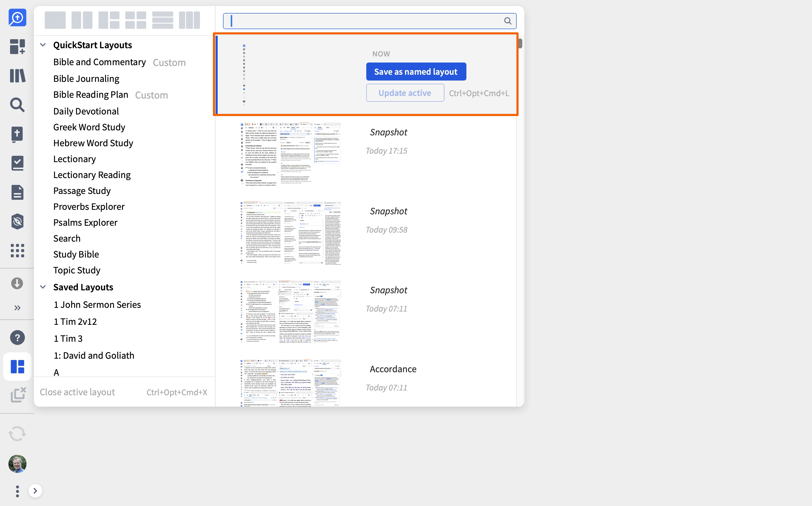Open the Accordance layout thumbnail
The height and width of the screenshot is (506, 812).
pyautogui.click(x=291, y=383)
